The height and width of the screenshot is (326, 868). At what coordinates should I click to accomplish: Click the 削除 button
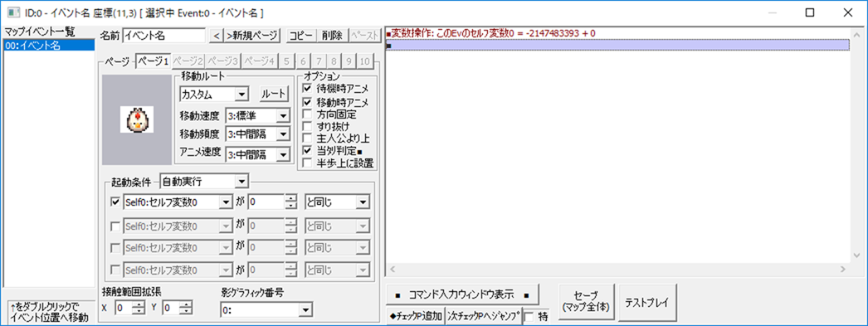pos(333,36)
